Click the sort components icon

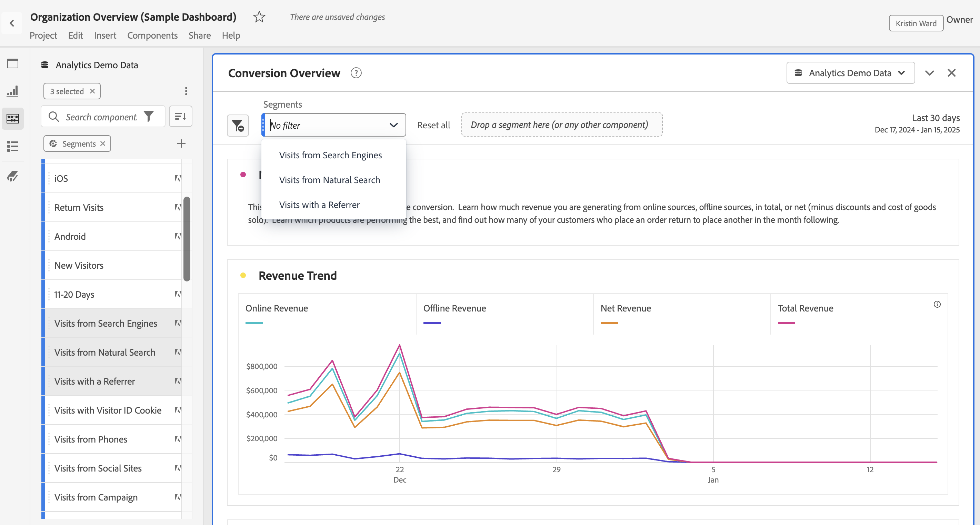(180, 116)
